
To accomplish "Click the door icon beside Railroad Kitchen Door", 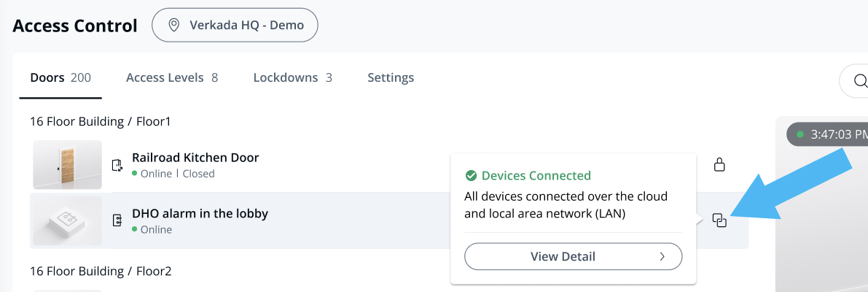I will (x=117, y=165).
